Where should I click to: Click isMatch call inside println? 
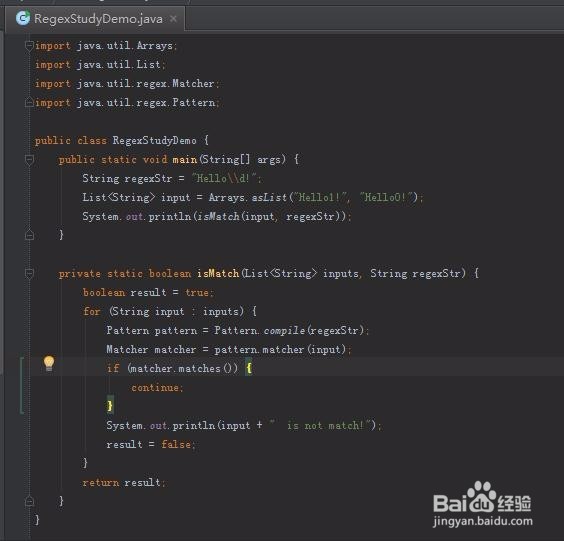point(218,216)
